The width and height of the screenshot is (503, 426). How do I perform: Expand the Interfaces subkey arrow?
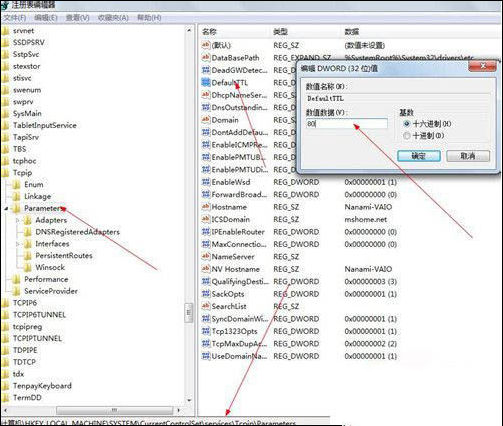(x=18, y=244)
